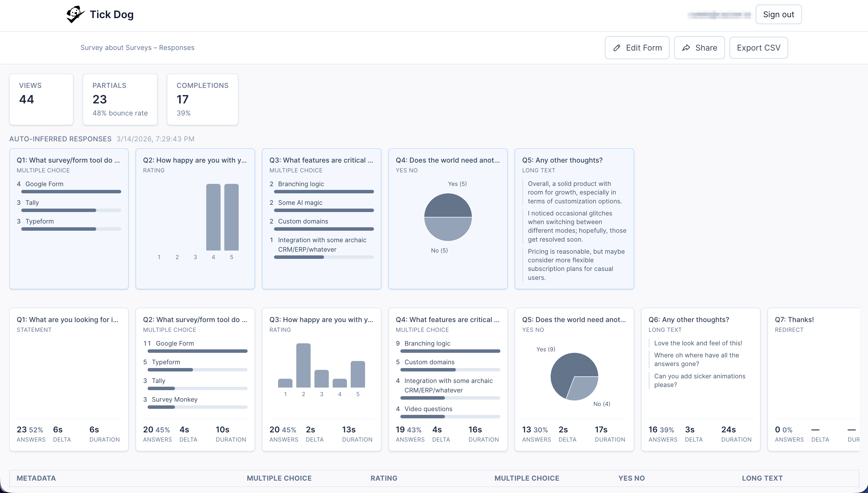Expand the truncated Q4 world question title
The width and height of the screenshot is (868, 493).
448,160
